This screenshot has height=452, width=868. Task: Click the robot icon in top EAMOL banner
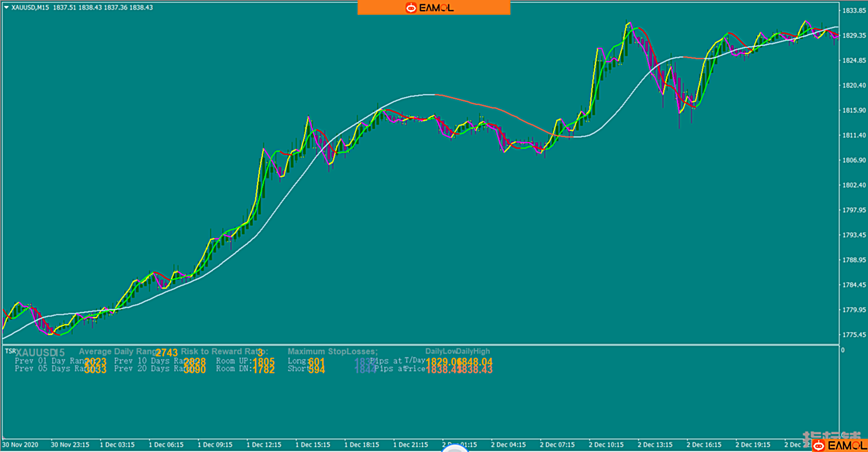411,8
